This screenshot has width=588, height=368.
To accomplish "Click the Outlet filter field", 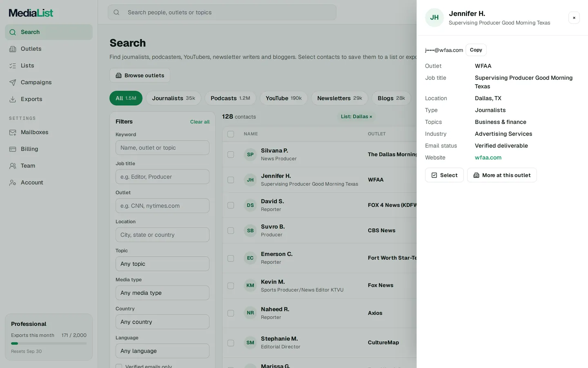I will 163,206.
